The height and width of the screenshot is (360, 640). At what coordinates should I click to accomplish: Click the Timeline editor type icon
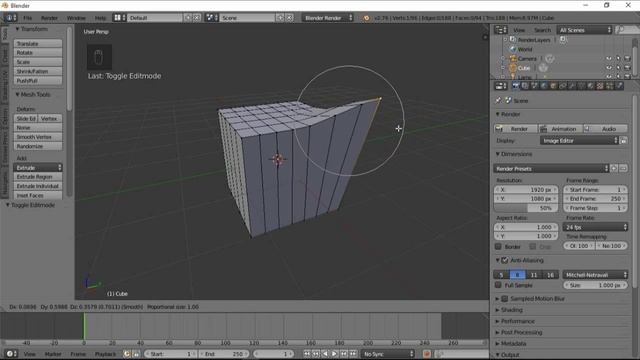[10, 354]
